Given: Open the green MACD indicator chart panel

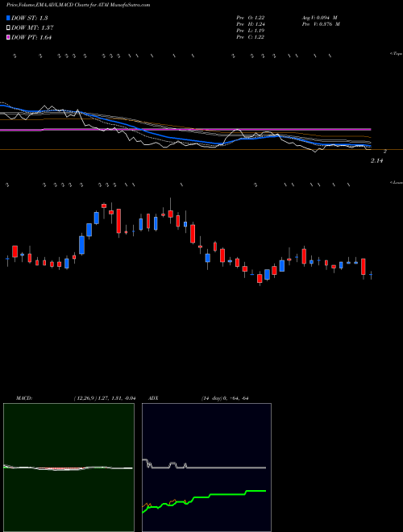Looking at the screenshot, I should click(69, 468).
